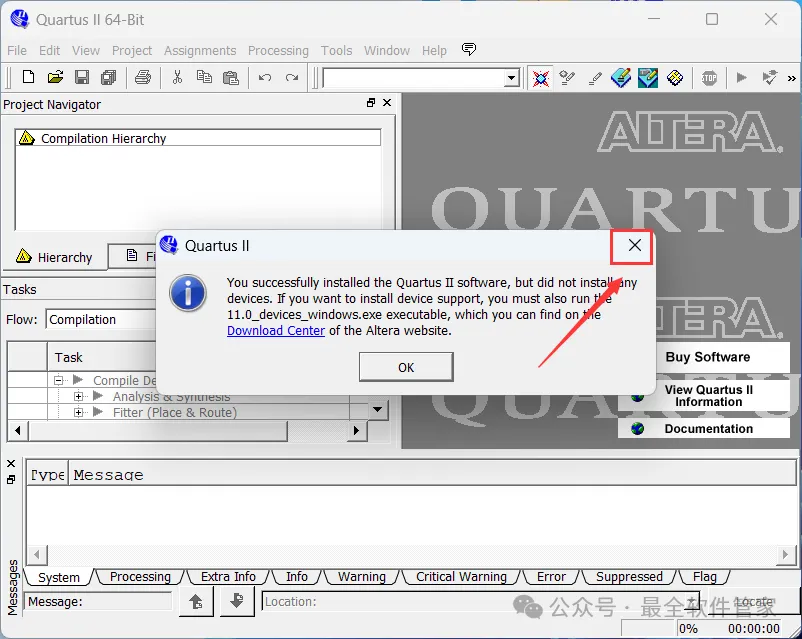The image size is (802, 639).
Task: Select the System messages tab
Action: pyautogui.click(x=59, y=577)
